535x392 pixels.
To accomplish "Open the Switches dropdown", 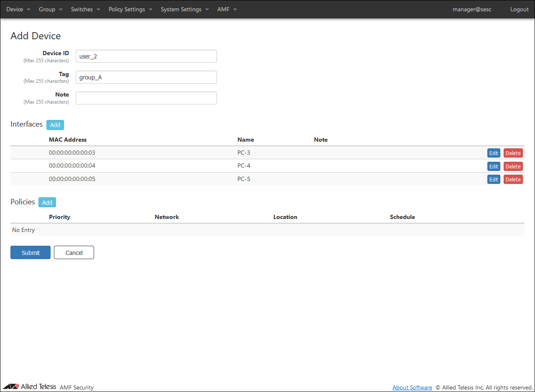I will [x=85, y=9].
